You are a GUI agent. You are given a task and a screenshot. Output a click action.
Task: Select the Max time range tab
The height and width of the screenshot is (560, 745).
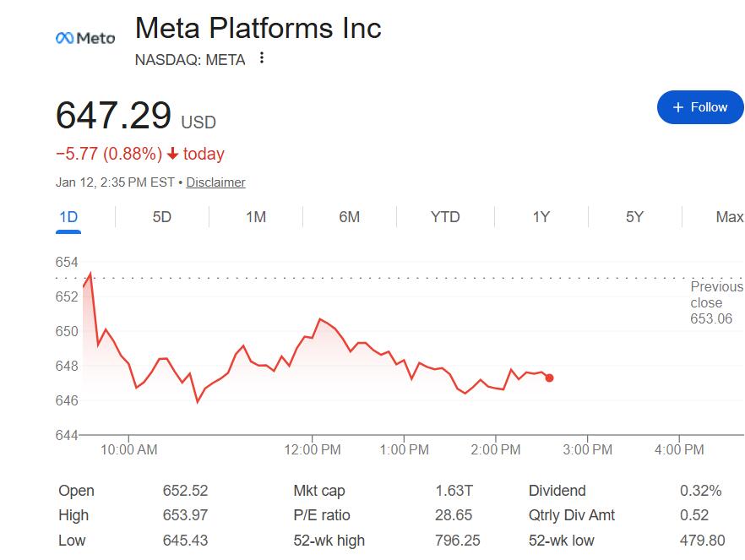pyautogui.click(x=729, y=217)
